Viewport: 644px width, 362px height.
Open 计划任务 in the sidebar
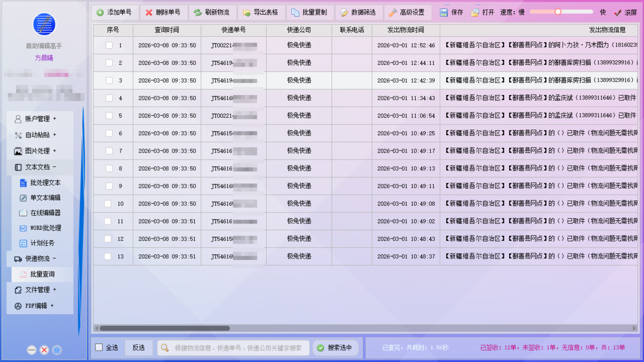click(42, 243)
